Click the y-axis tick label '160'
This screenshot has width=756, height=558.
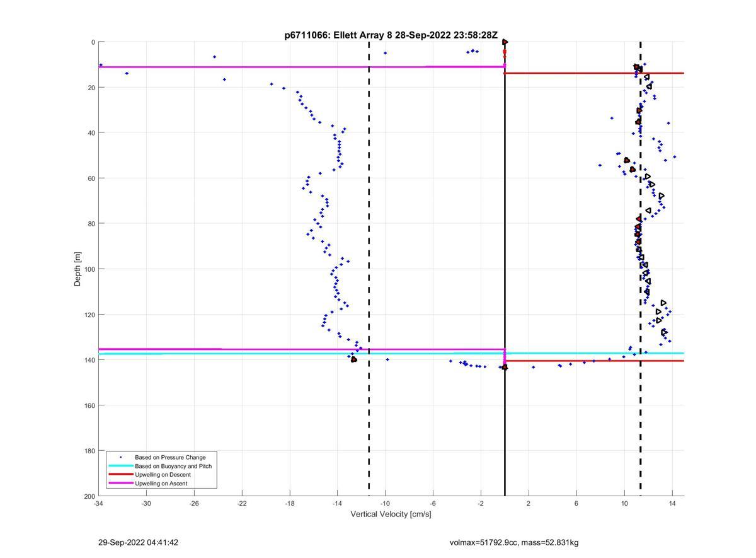[x=89, y=405]
